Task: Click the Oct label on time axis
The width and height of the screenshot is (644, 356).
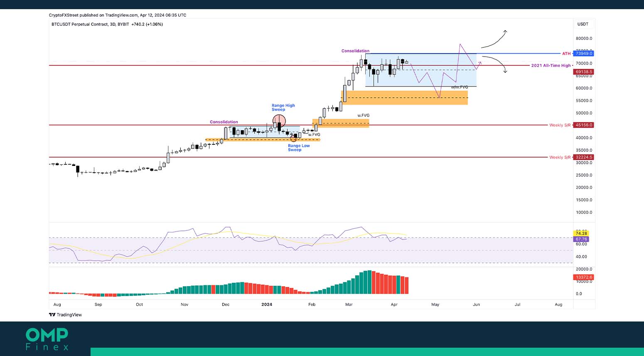Action: [x=139, y=304]
